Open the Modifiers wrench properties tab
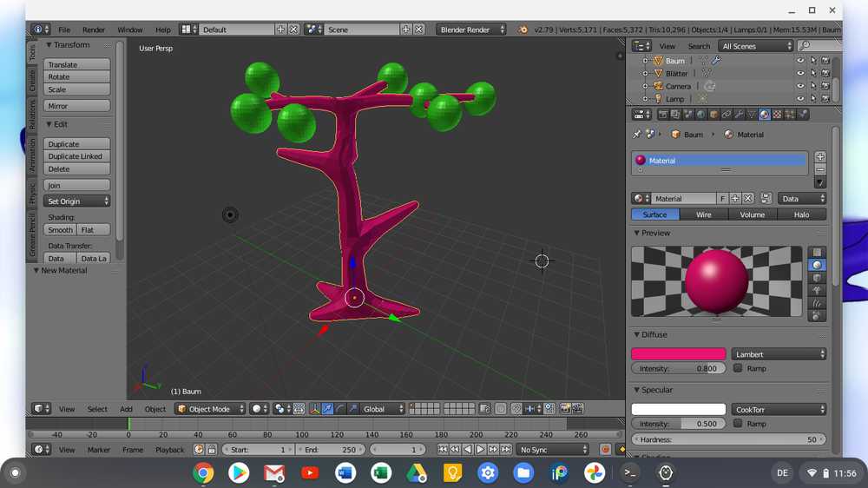 point(739,114)
